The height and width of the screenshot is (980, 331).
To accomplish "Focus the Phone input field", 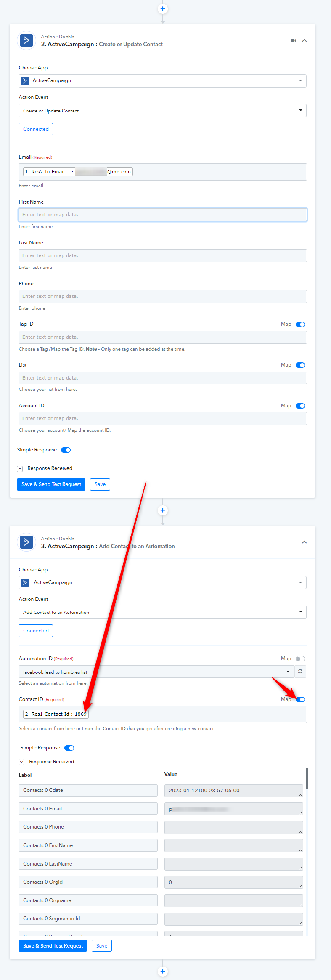I will coord(162,296).
